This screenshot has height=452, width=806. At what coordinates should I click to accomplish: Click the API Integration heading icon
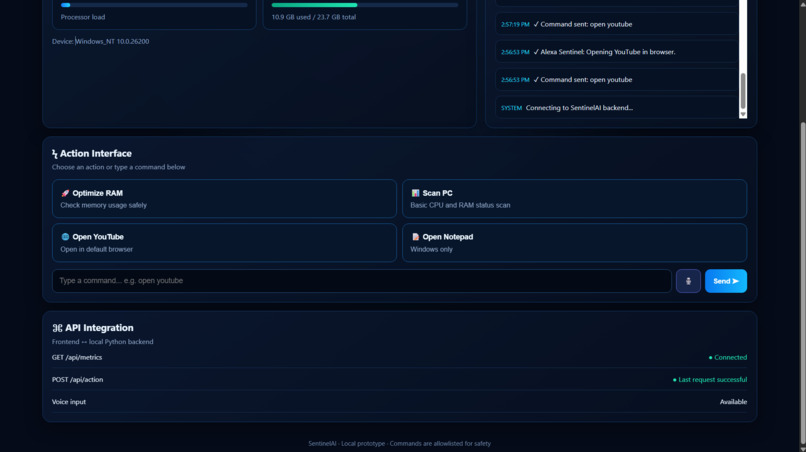pyautogui.click(x=57, y=328)
